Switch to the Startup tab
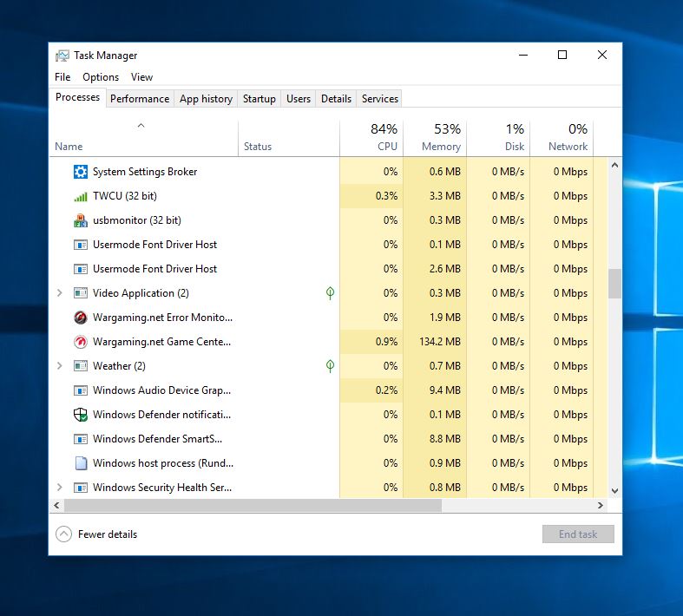 point(259,99)
